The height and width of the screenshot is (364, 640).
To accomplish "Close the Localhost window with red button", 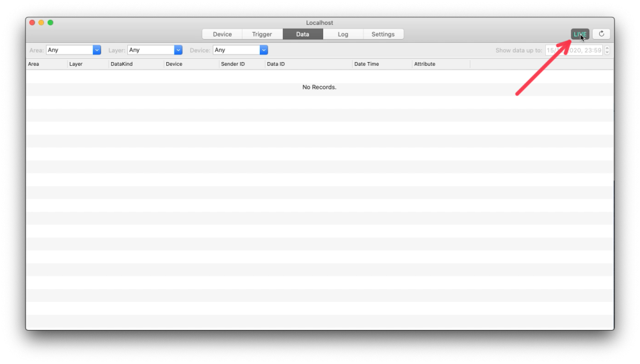I will click(x=32, y=23).
